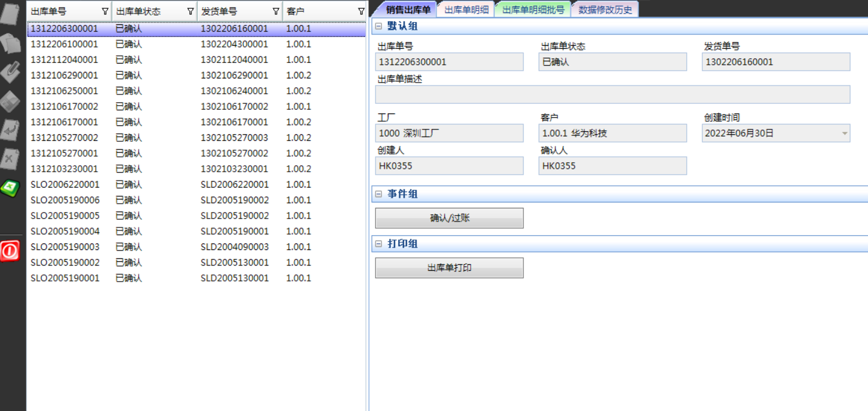Click the 出库单状态 field 已确认 in form
Image resolution: width=868 pixels, height=411 pixels.
[x=613, y=62]
